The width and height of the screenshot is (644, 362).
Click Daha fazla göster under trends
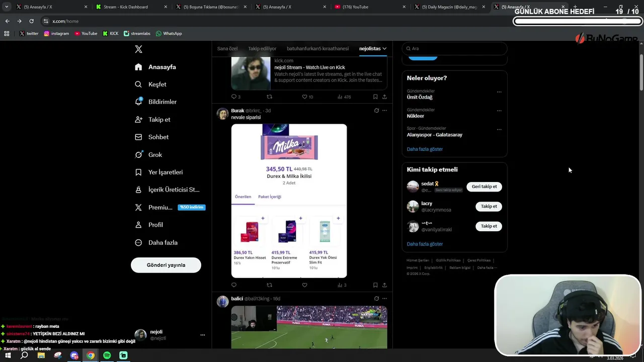(x=425, y=149)
